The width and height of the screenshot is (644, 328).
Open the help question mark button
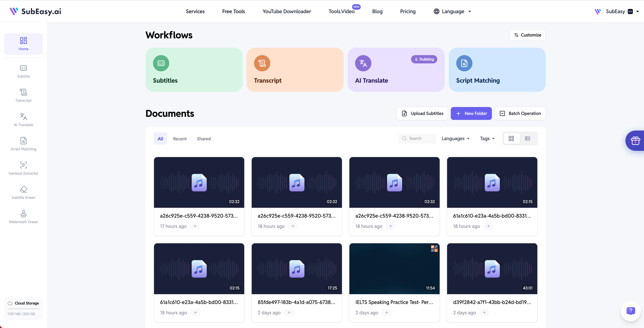coord(631,311)
